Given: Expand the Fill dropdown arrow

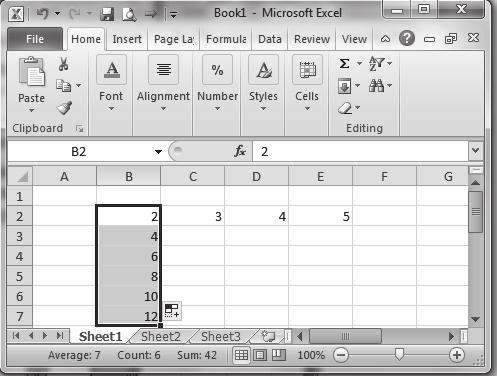Looking at the screenshot, I should [x=357, y=86].
